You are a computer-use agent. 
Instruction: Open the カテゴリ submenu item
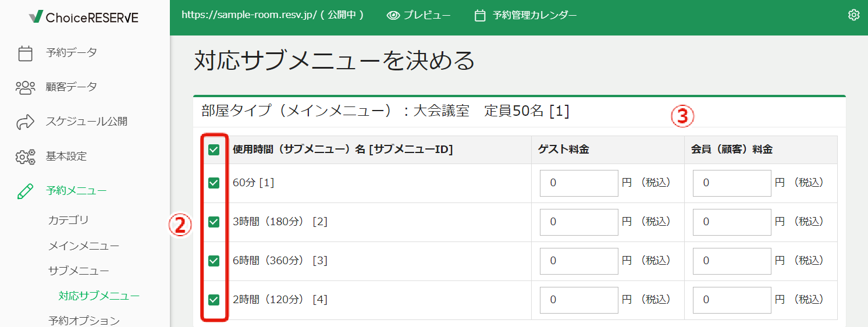pos(68,221)
